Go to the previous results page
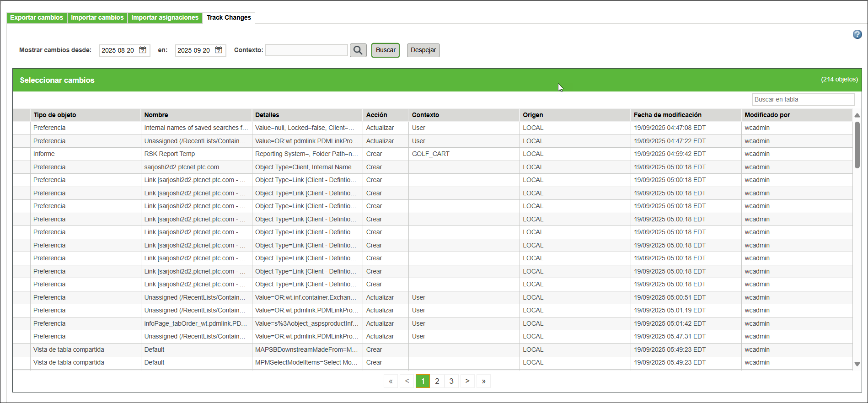This screenshot has height=403, width=868. click(407, 381)
